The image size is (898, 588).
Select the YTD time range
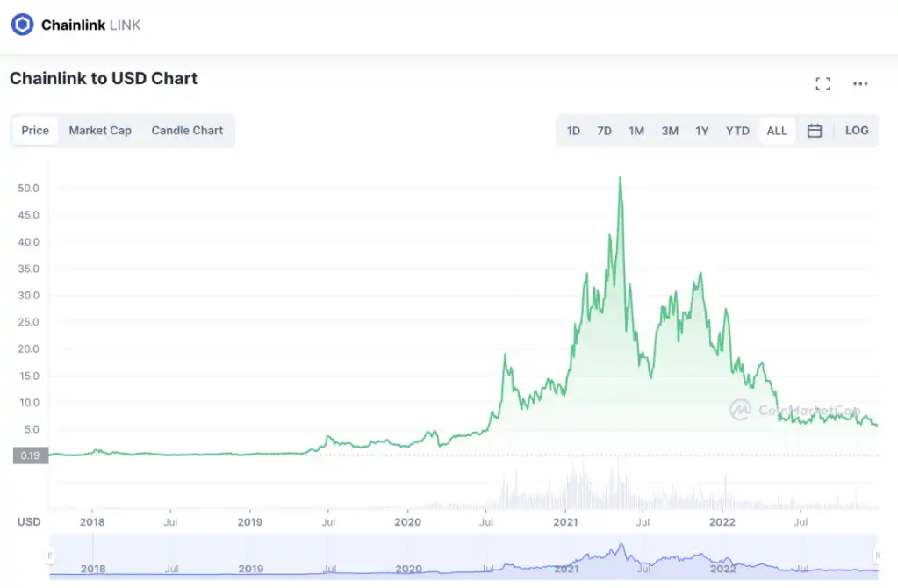(x=737, y=131)
